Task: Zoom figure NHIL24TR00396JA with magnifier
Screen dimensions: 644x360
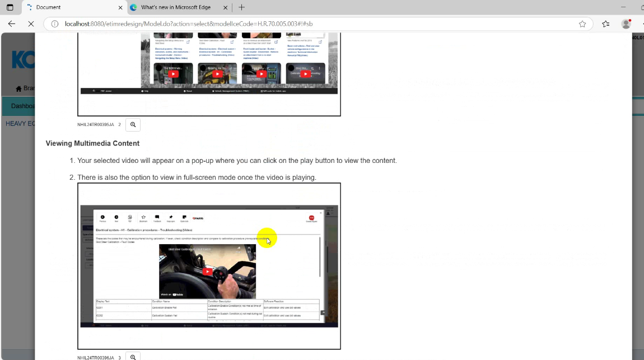Action: click(x=133, y=357)
